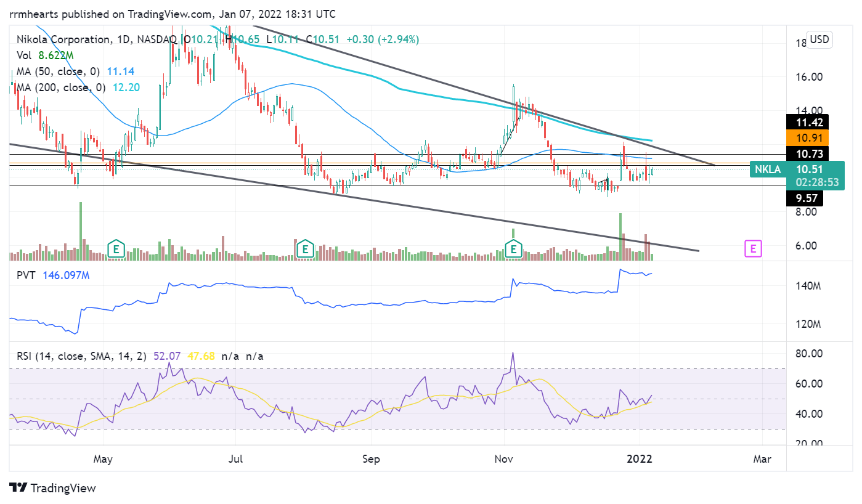Click the TradingView logo at bottom

(x=53, y=488)
